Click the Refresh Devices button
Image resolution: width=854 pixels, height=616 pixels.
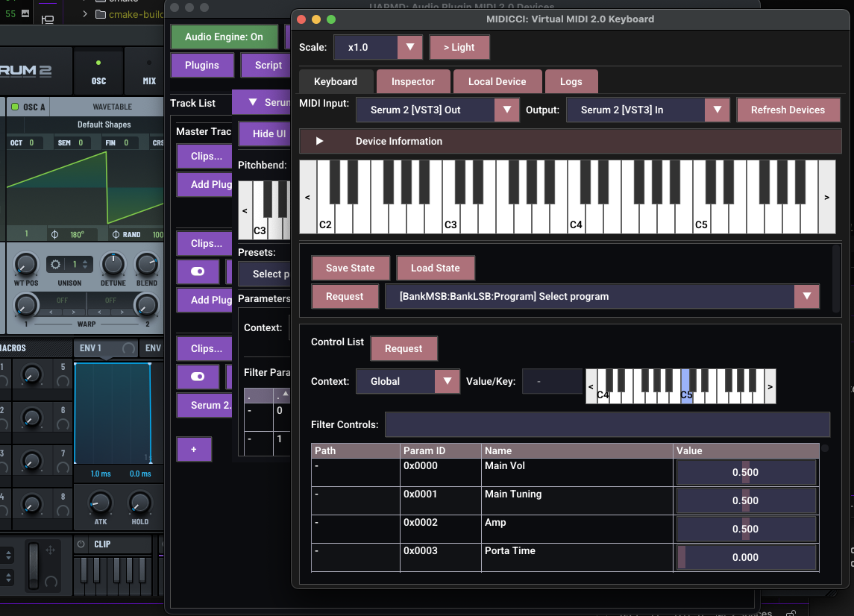[788, 110]
